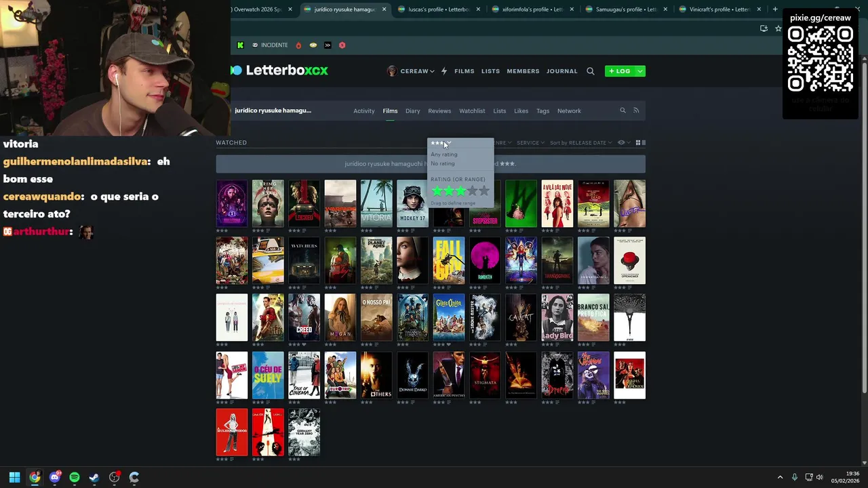The width and height of the screenshot is (868, 488).
Task: Open Chrome from the taskbar
Action: tap(35, 477)
